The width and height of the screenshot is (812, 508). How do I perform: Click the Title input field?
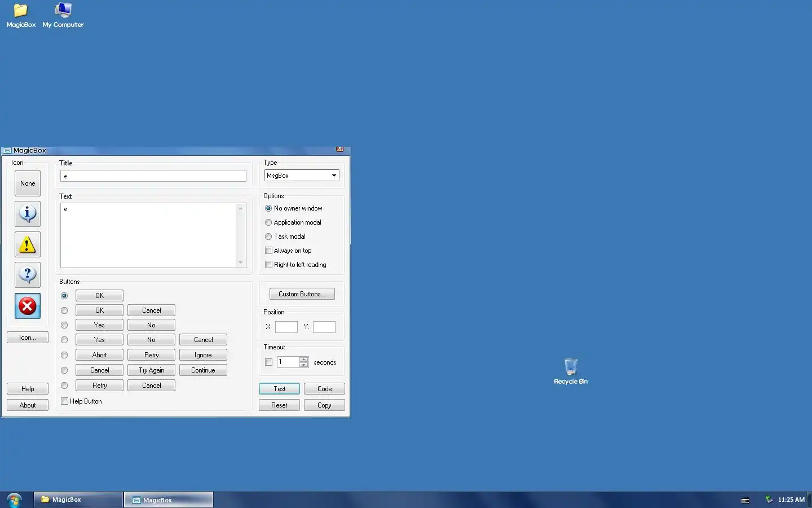[x=153, y=176]
